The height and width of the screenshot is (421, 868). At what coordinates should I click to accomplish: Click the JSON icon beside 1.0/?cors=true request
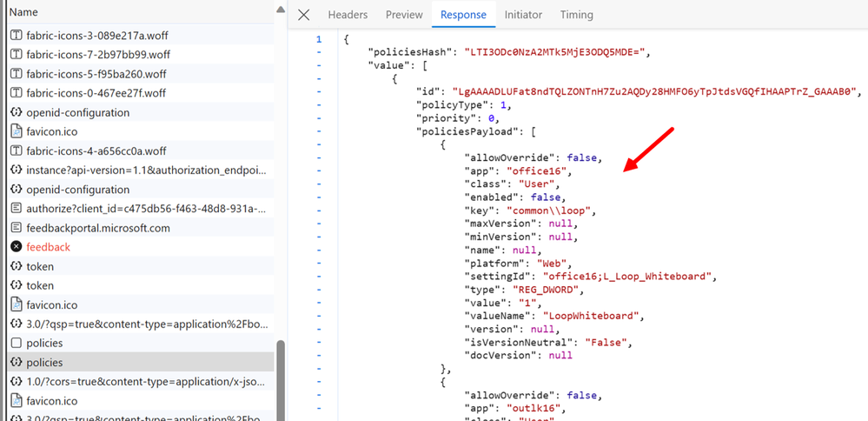click(17, 382)
